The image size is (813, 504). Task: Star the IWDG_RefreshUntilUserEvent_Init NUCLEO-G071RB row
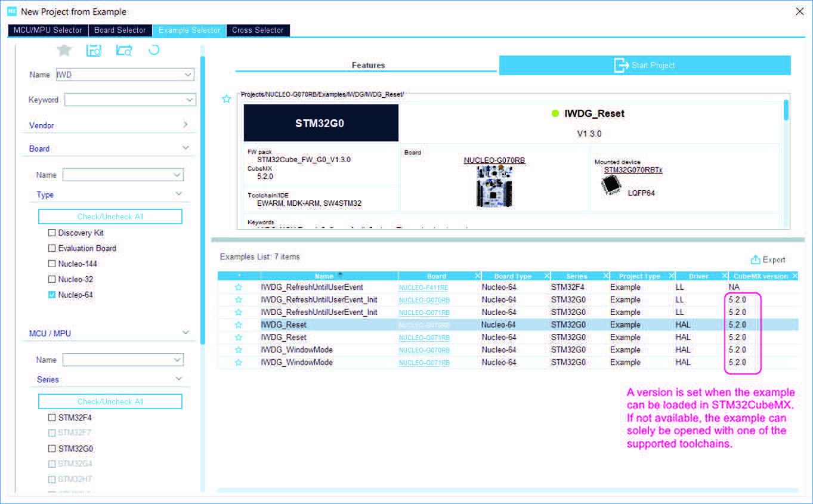coord(239,313)
